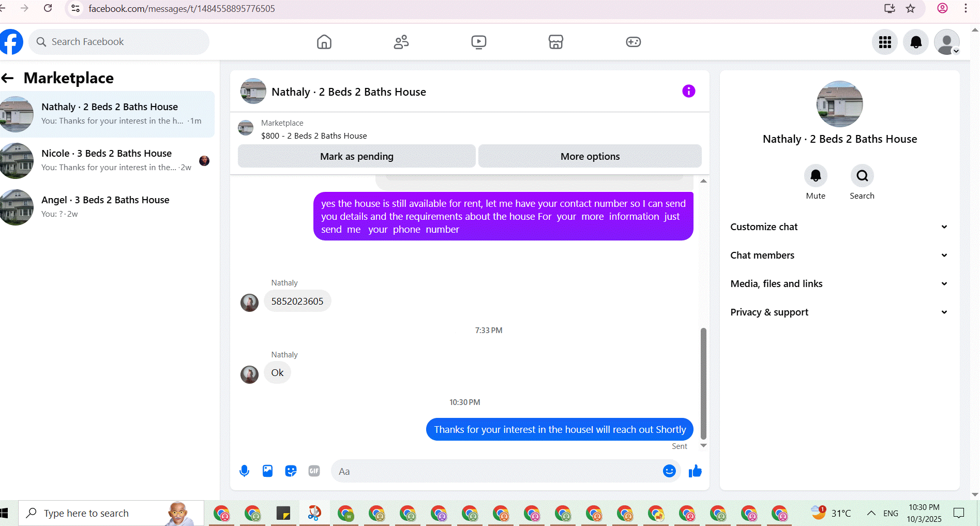This screenshot has height=526, width=980.
Task: Open Facebook notifications bell
Action: point(916,42)
